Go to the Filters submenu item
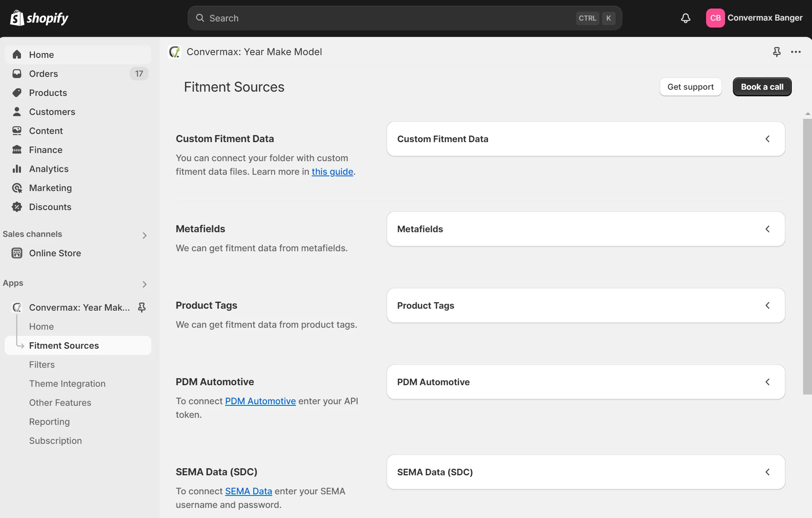Viewport: 812px width, 518px height. 42,364
